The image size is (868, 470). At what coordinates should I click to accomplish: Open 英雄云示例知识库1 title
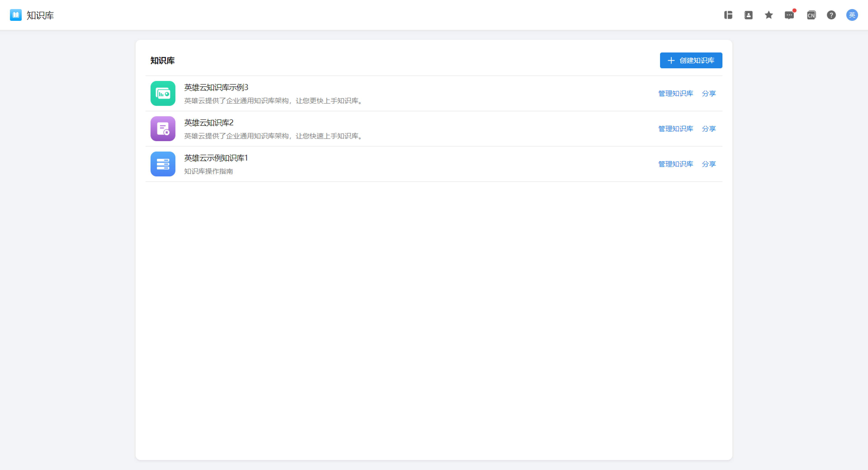pyautogui.click(x=216, y=158)
